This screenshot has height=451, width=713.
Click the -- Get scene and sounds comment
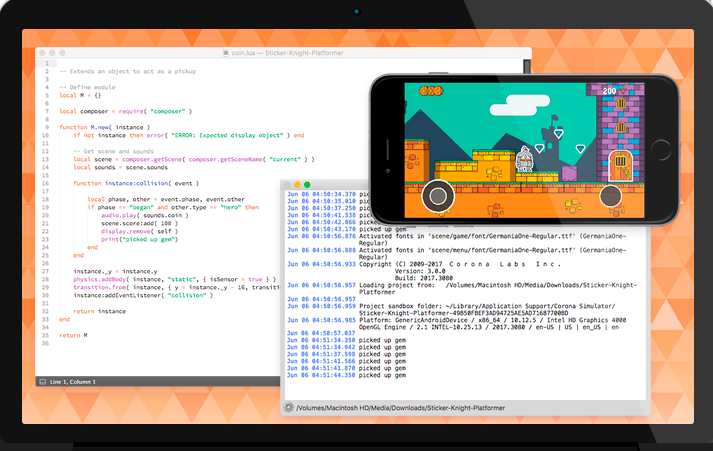113,151
